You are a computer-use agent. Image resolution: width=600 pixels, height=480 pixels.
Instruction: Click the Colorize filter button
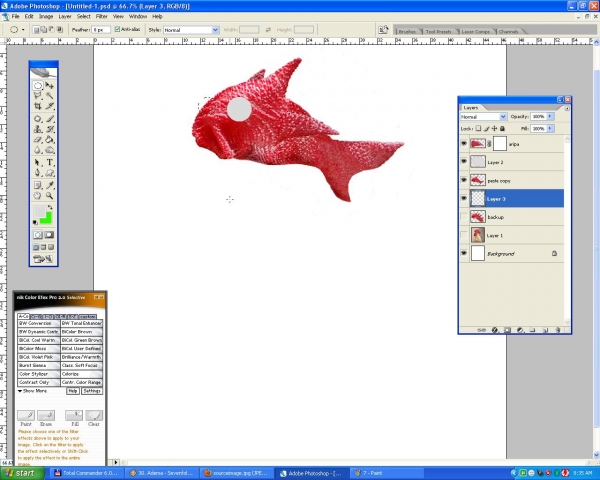click(x=82, y=374)
